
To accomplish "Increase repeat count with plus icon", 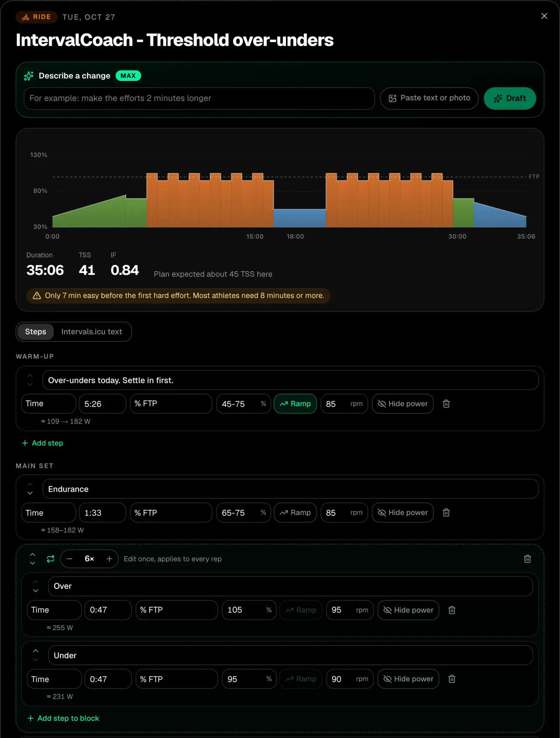I will coord(109,559).
